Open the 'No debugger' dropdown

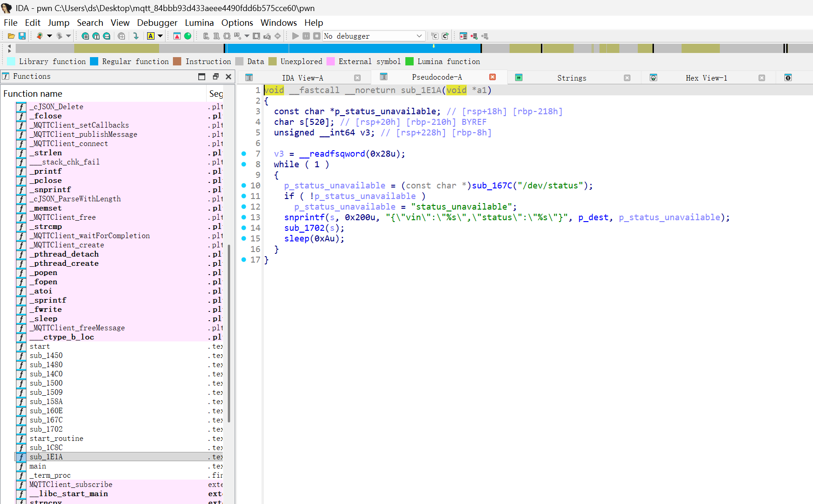(x=419, y=36)
